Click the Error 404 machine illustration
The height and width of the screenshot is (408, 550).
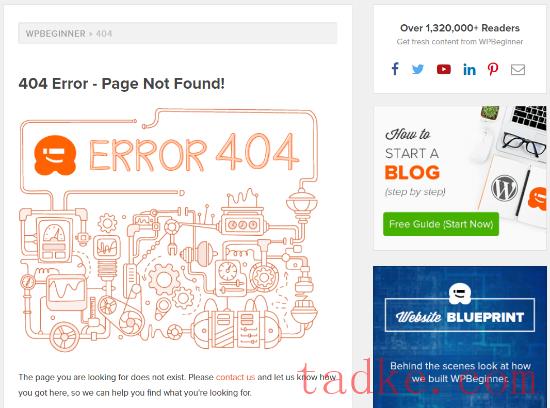click(169, 229)
